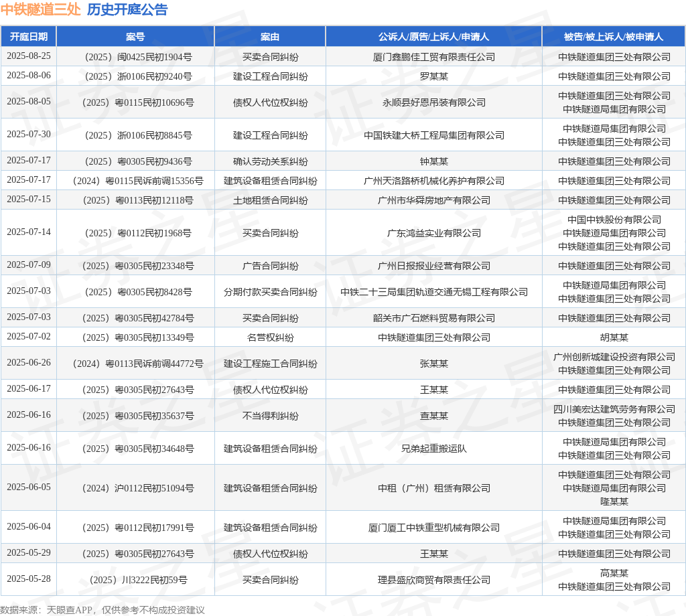Click defendant 中国中铁股份有限公司

614,220
